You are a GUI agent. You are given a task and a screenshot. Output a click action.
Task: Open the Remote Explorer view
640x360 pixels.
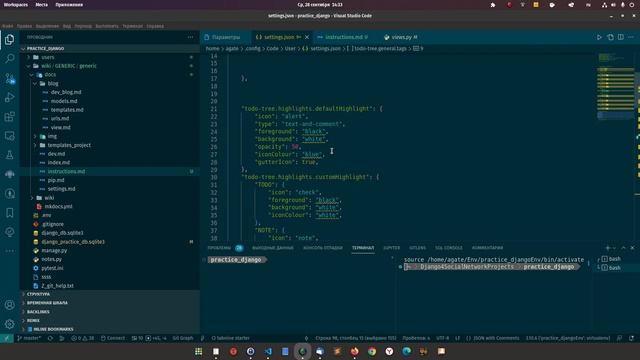click(x=9, y=136)
